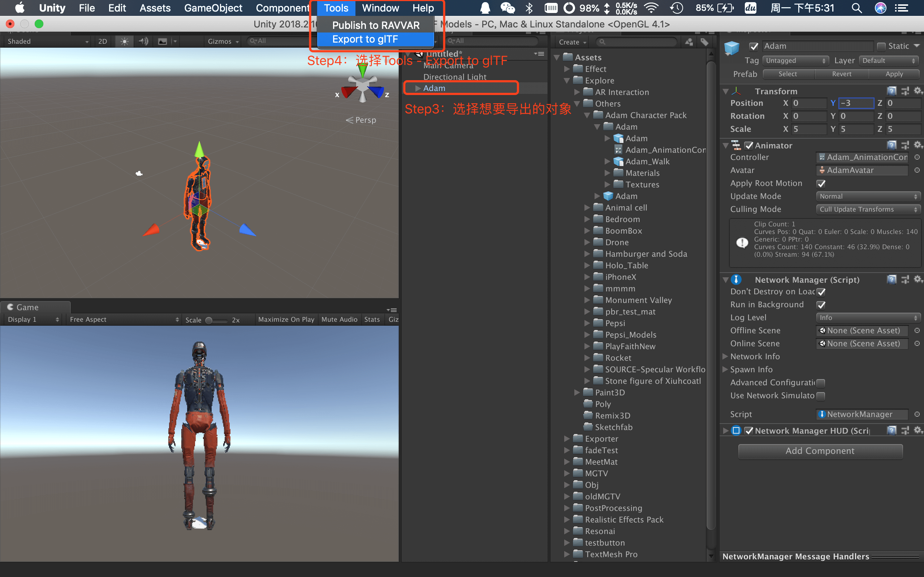Screen dimensions: 924x577
Task: Expand the Animal cell folder
Action: click(x=587, y=208)
